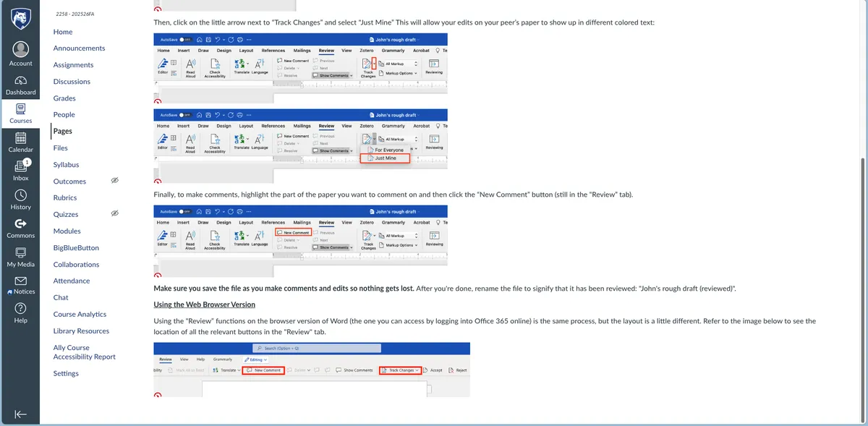
Task: Open the Library Resources link
Action: click(x=81, y=331)
